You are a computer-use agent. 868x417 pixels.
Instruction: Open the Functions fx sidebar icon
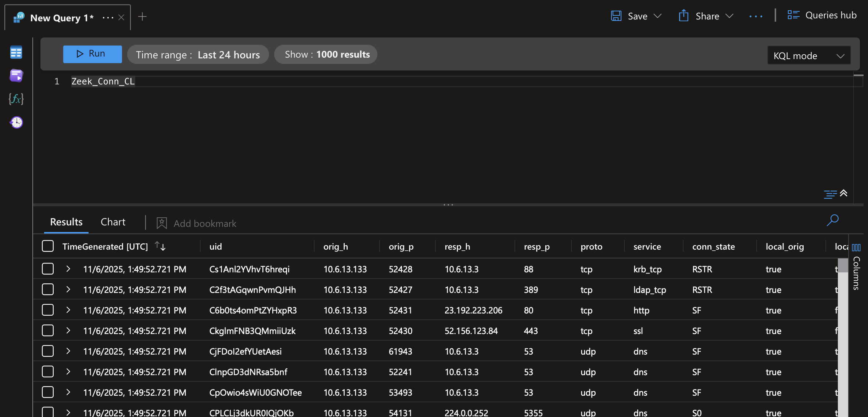(x=16, y=99)
